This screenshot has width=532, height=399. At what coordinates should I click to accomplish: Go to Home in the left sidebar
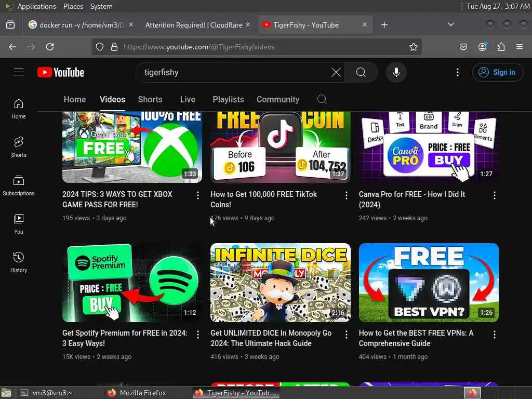pos(19,109)
